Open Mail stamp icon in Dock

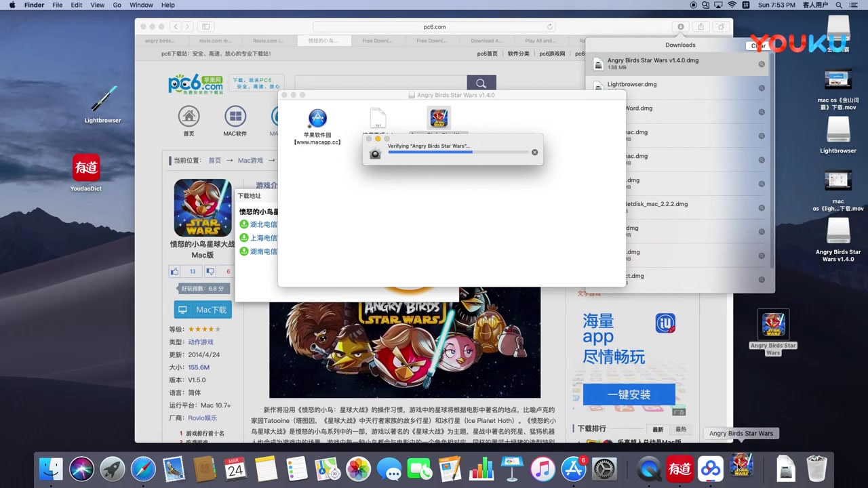pyautogui.click(x=174, y=469)
